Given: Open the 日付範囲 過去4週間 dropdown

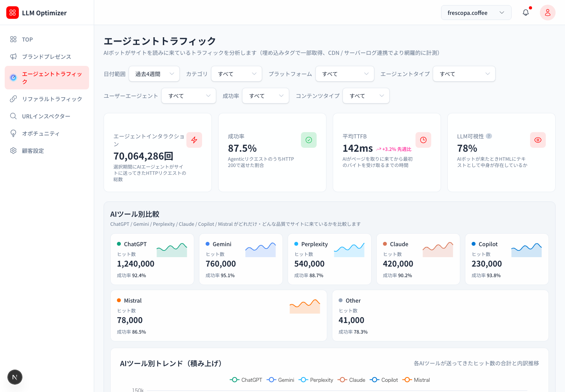Looking at the screenshot, I should [x=154, y=74].
